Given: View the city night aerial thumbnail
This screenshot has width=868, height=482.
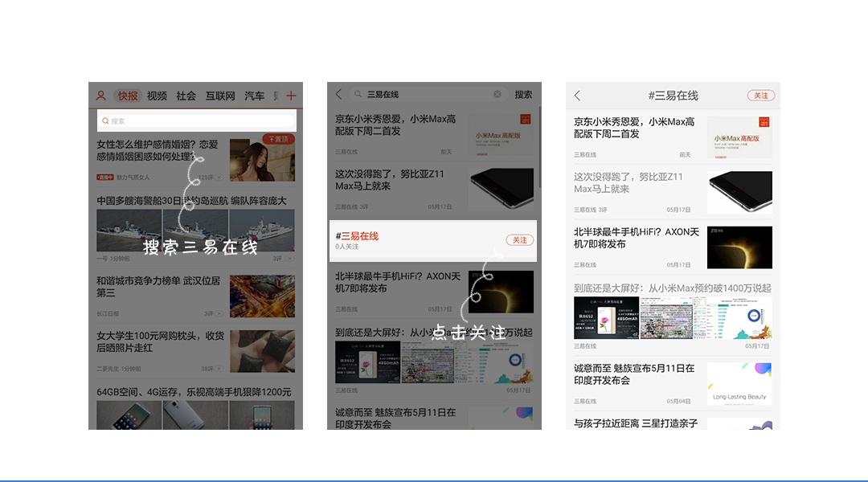Looking at the screenshot, I should tap(262, 296).
